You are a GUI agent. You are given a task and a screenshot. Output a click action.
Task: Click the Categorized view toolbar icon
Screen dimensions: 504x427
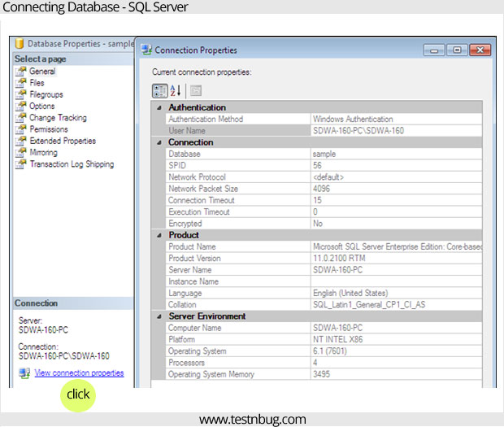pos(160,90)
